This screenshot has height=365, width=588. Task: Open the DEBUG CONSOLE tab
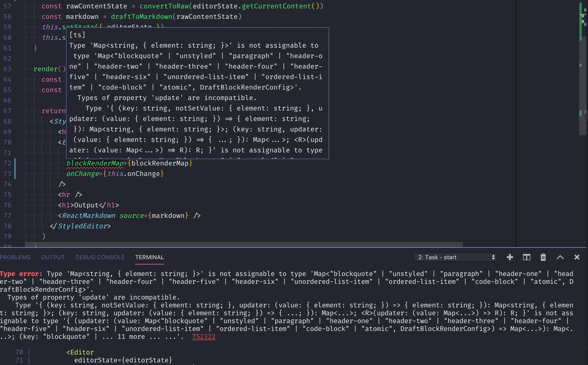pos(100,257)
